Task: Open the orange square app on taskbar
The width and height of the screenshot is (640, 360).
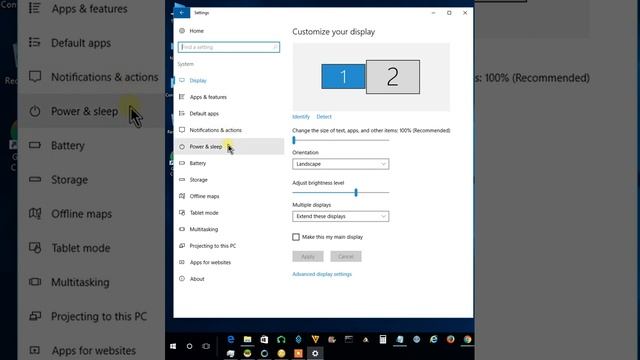Action: point(298,353)
